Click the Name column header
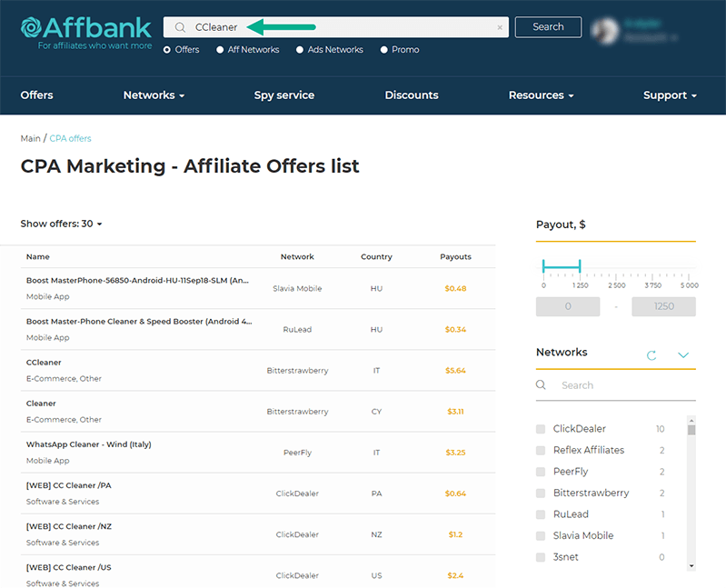Screen dimensions: 726x588 click(x=38, y=256)
